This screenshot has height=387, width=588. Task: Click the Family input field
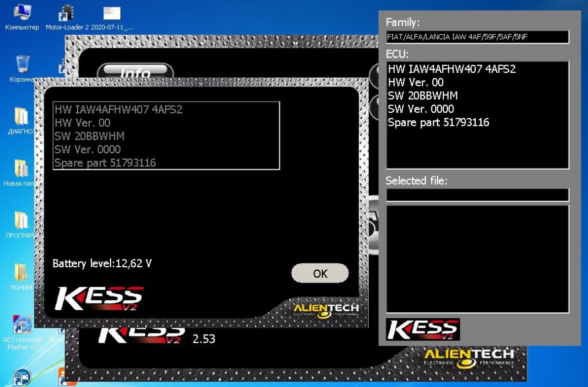tap(477, 37)
